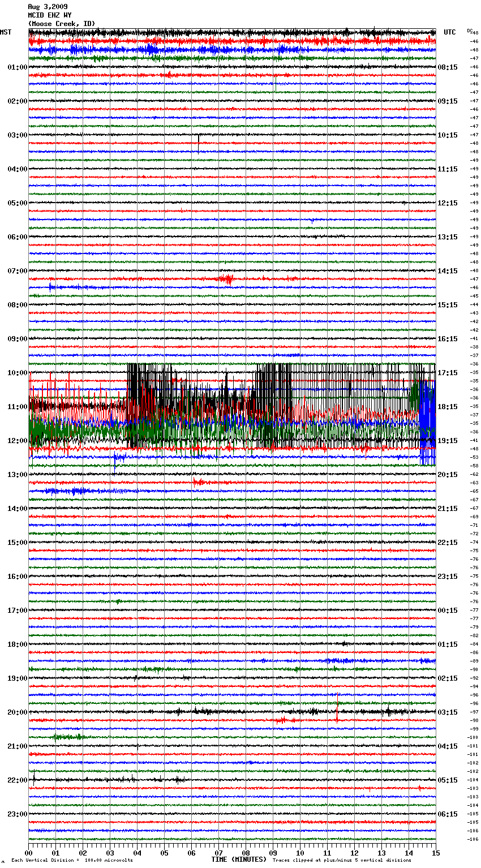Viewport: 481px width, 868px height.
Task: Click the '00' minute axis label
Action: click(x=28, y=853)
